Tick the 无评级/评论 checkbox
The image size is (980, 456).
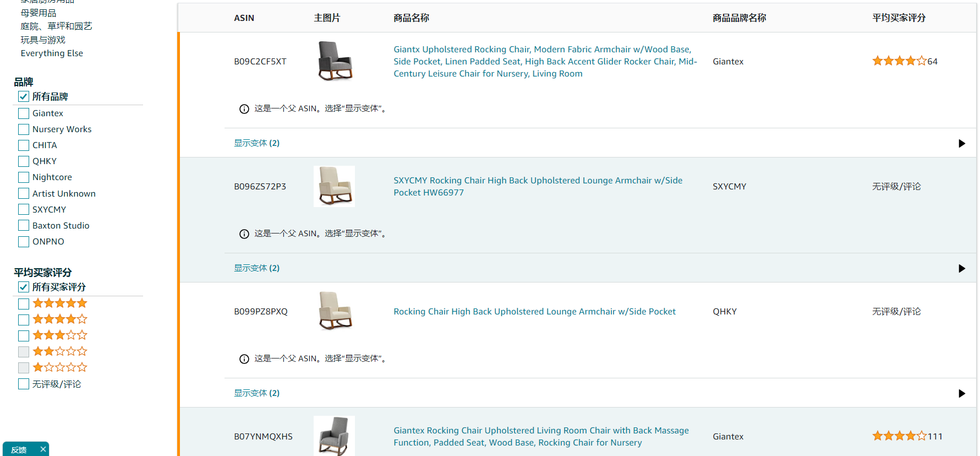coord(24,384)
